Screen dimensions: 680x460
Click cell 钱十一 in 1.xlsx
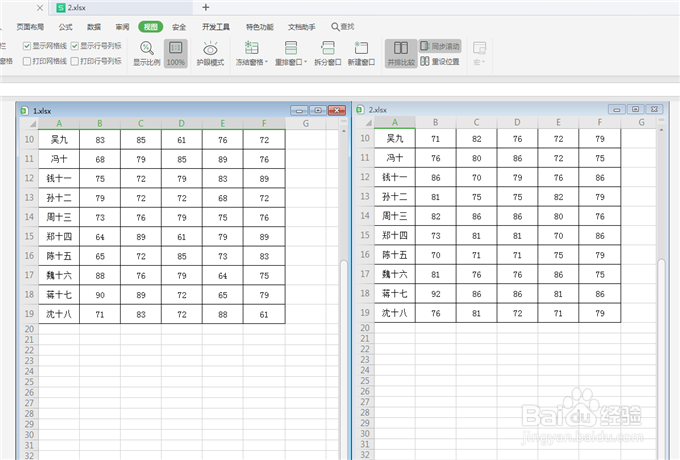click(x=59, y=179)
